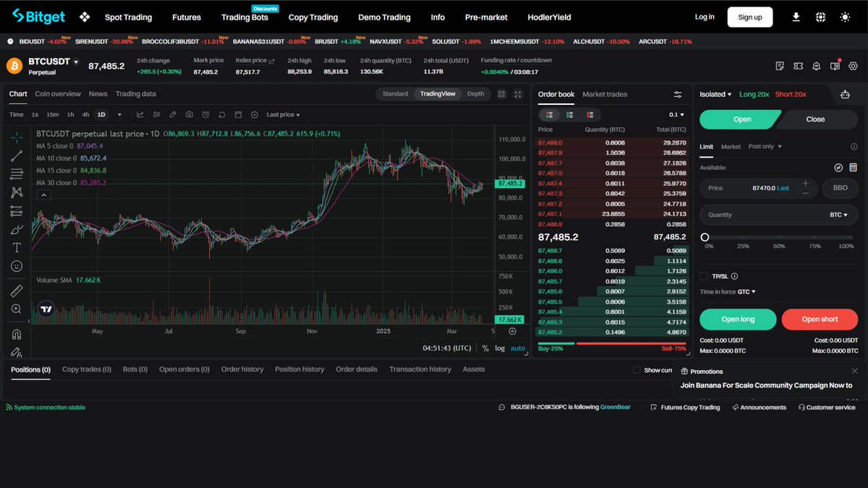Click the Log in link
The image size is (868, 488).
705,17
